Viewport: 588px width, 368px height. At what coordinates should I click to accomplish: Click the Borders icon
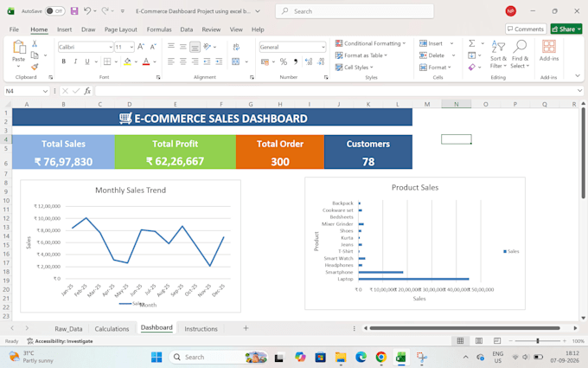(x=107, y=61)
